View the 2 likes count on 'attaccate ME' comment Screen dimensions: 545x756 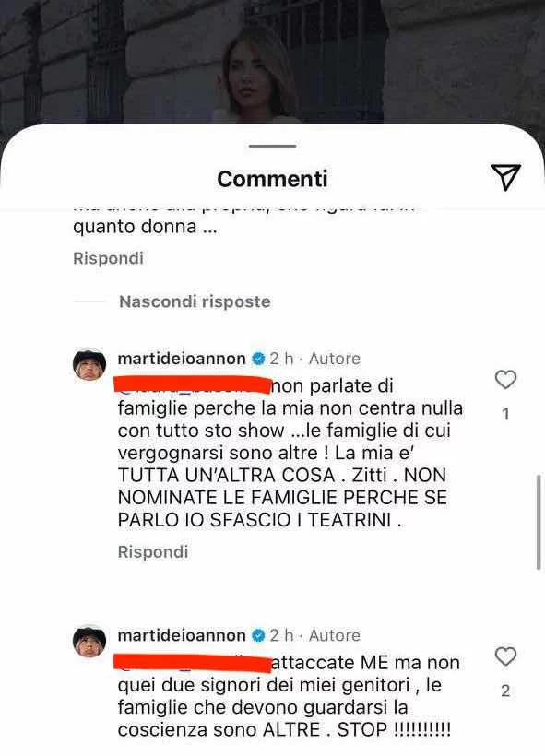(505, 691)
